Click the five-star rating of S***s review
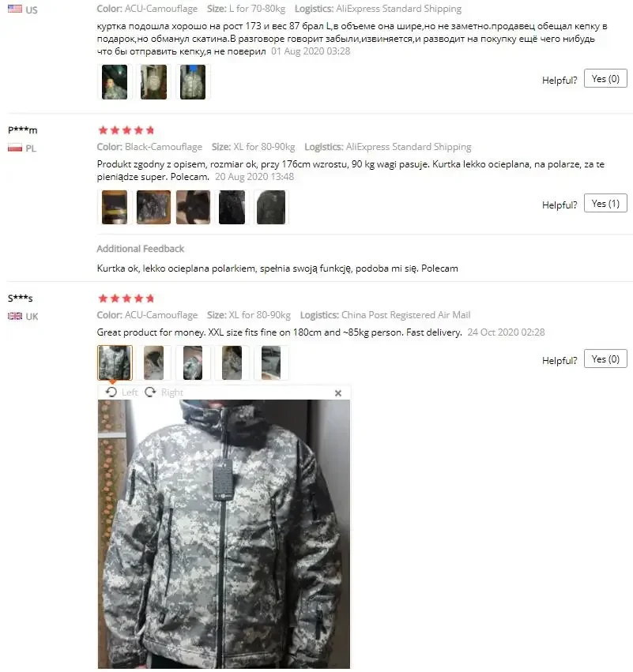 (126, 298)
